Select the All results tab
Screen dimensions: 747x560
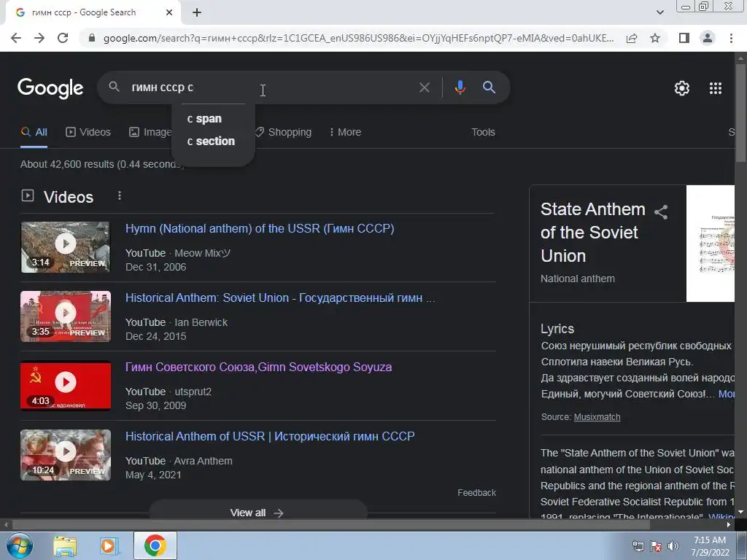(34, 133)
